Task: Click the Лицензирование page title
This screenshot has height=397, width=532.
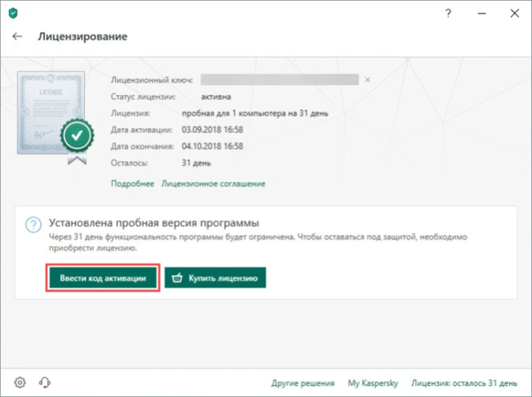Action: point(82,37)
